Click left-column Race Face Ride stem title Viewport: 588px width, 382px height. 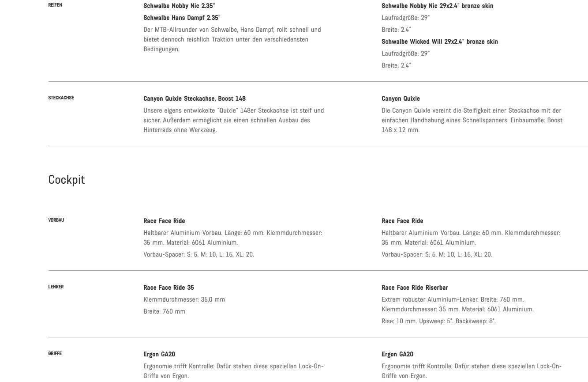pyautogui.click(x=164, y=221)
